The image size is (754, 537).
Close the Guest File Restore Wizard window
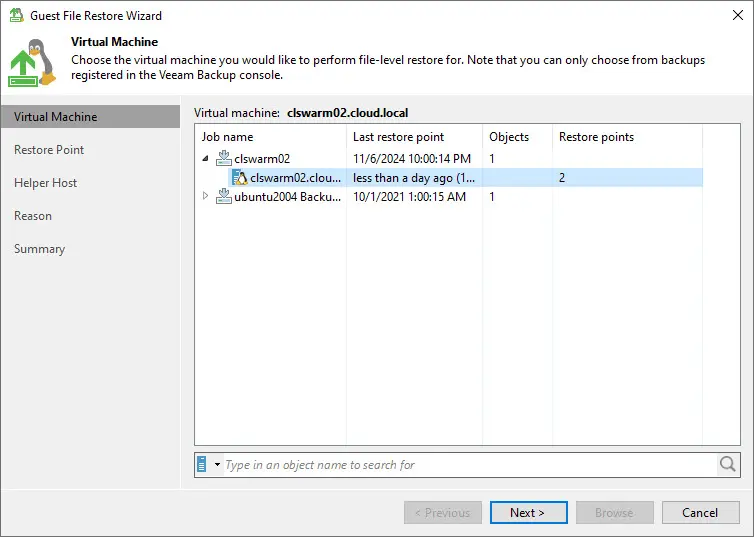pos(738,15)
